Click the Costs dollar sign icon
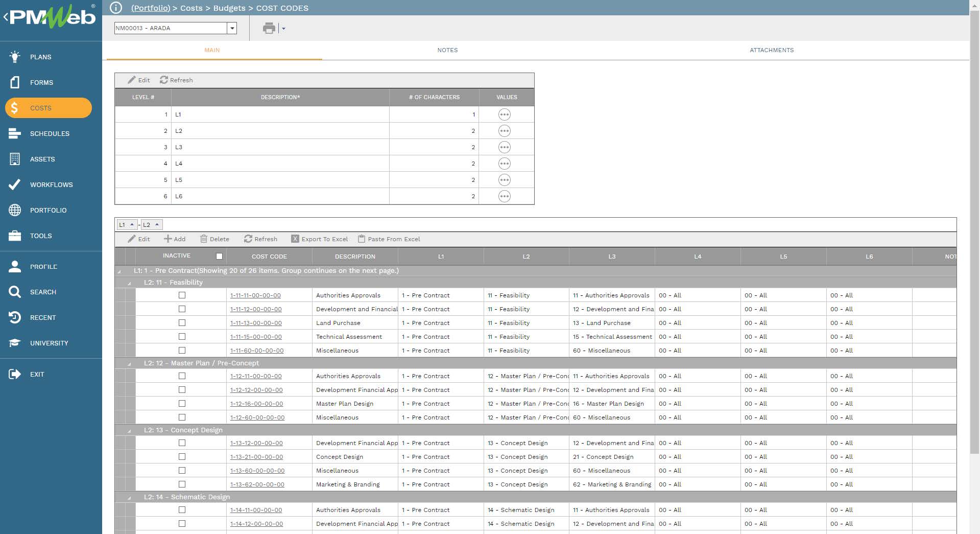Screen dimensions: 980x534 pyautogui.click(x=14, y=108)
